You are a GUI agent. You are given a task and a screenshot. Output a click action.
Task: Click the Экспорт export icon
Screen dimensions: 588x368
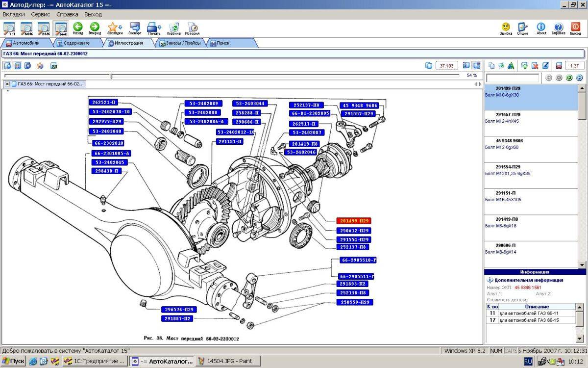click(x=135, y=28)
